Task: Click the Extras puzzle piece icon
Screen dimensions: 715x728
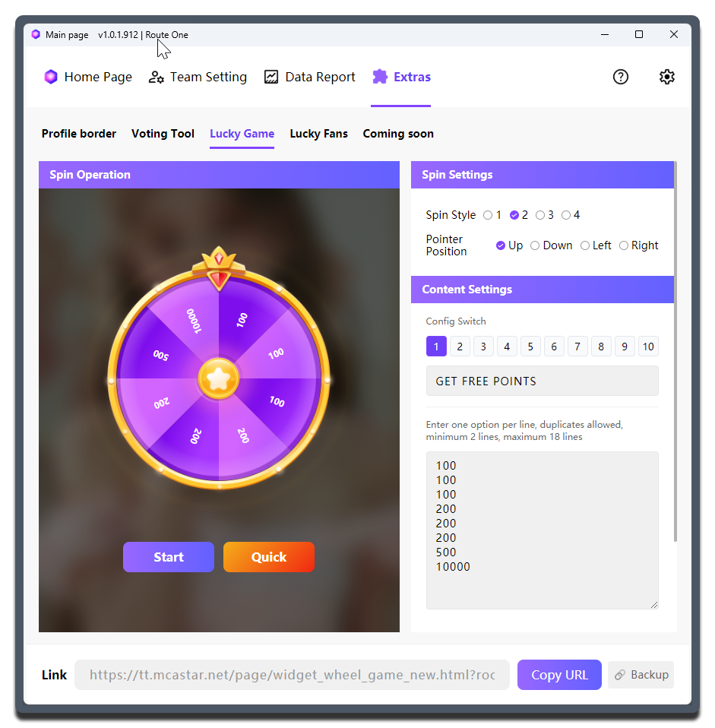Action: click(x=380, y=77)
